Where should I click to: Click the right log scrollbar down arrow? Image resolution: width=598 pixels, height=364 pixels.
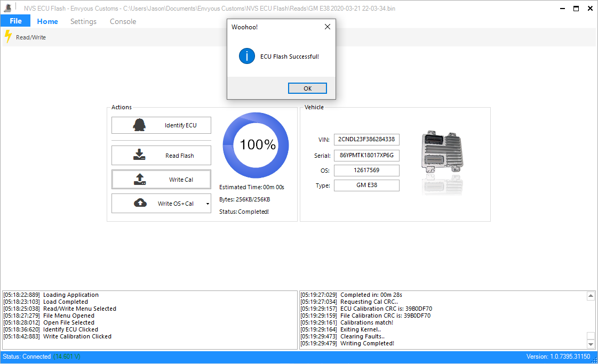point(591,344)
